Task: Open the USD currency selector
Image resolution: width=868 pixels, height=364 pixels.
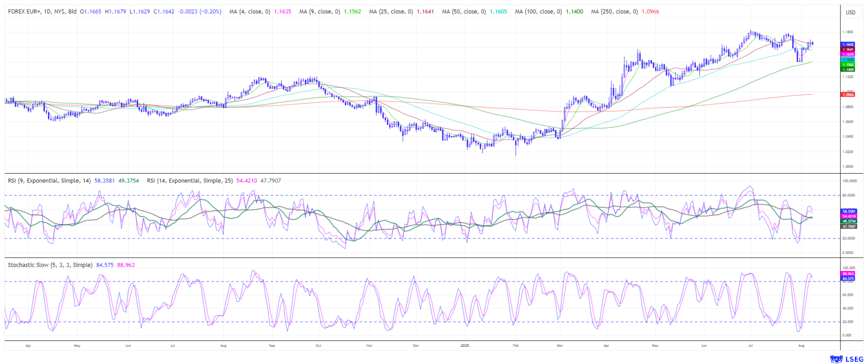Action: pyautogui.click(x=850, y=12)
